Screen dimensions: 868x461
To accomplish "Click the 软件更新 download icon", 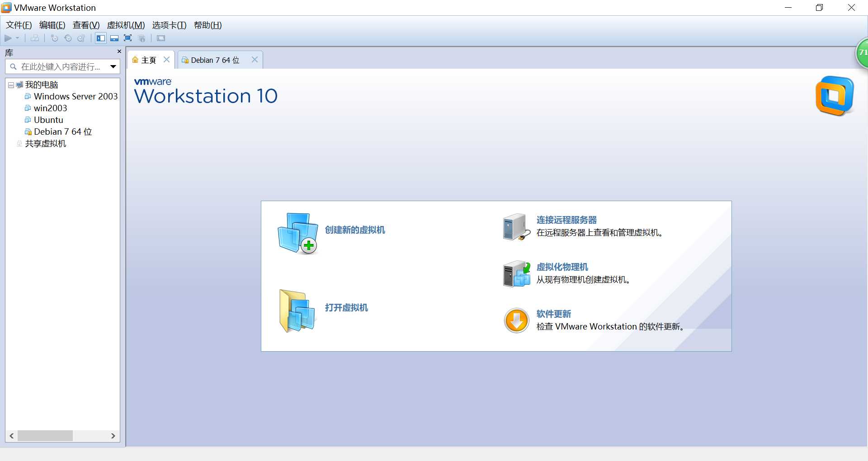I will point(516,320).
